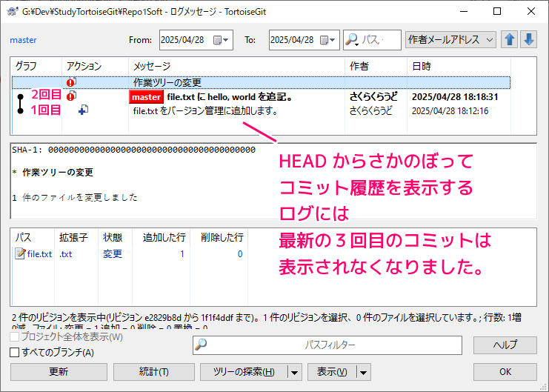The width and height of the screenshot is (549, 392).
Task: Click the author さくらくらうど on the master commit row
Action: [x=373, y=96]
